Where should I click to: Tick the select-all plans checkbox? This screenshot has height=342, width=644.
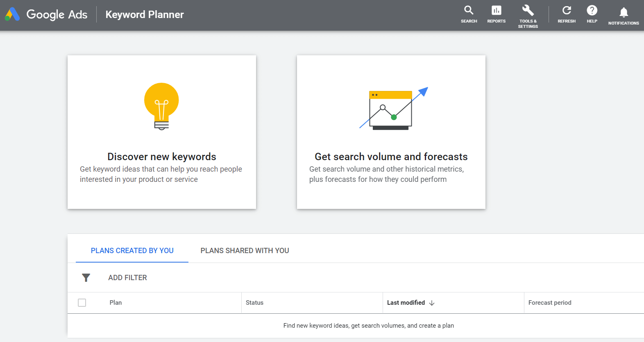[82, 303]
